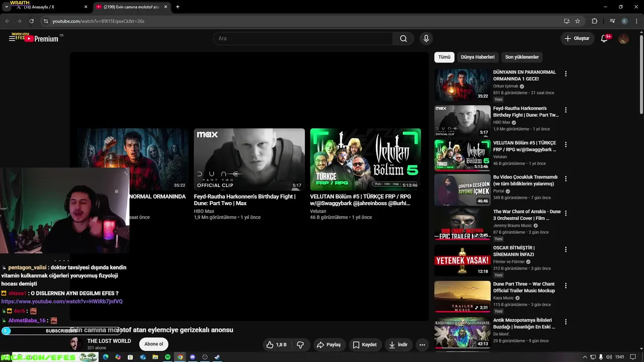
Task: Select the Tümü filter chip
Action: 444,57
